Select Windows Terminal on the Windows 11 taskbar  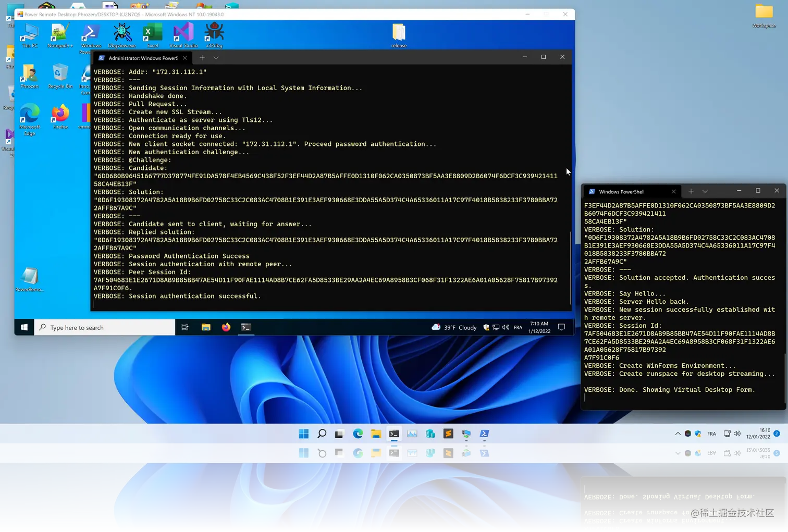394,434
